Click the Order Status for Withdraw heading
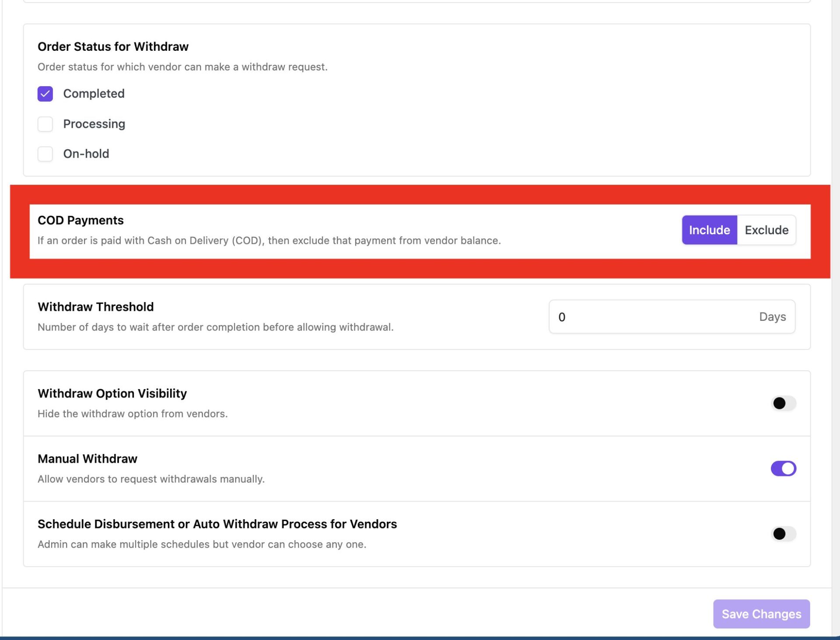 tap(113, 46)
